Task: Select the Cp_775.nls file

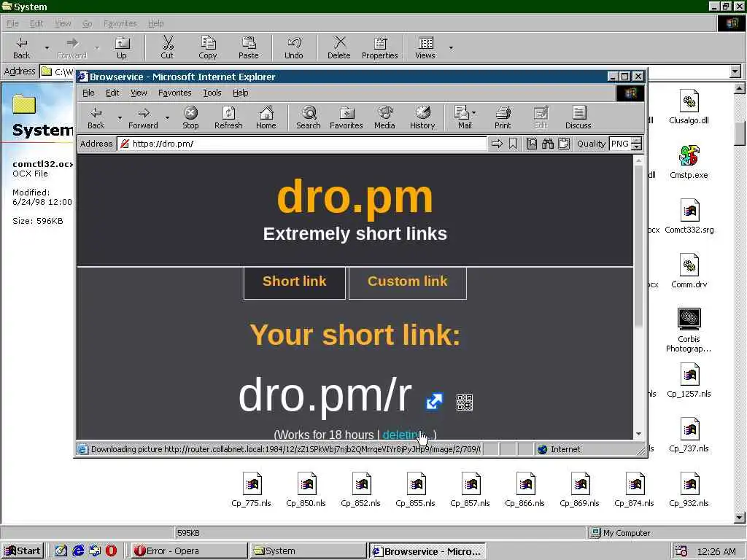Action: [x=252, y=490]
